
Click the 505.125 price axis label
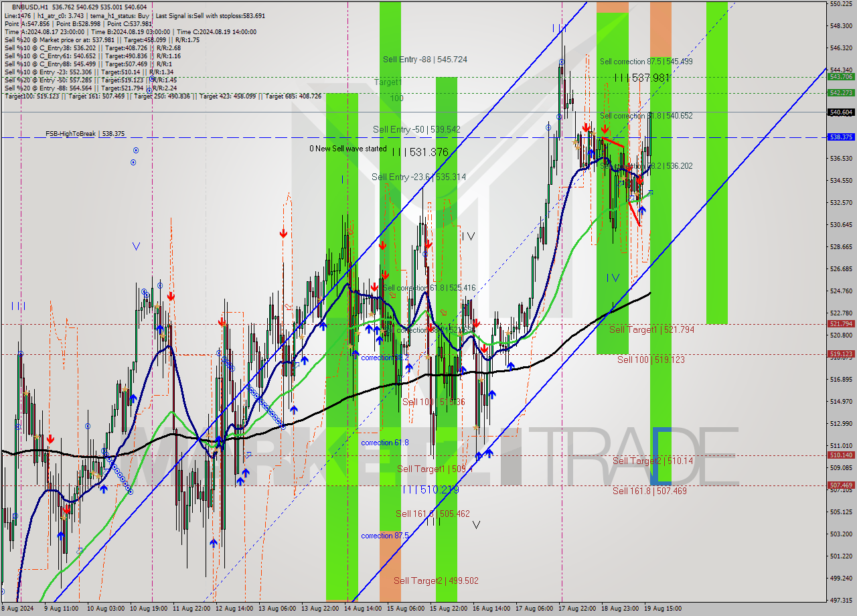pyautogui.click(x=841, y=512)
